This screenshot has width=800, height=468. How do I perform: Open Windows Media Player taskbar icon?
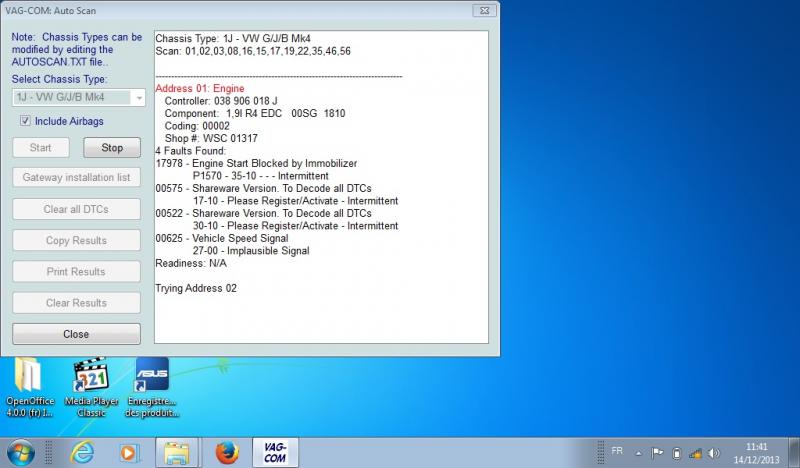129,453
